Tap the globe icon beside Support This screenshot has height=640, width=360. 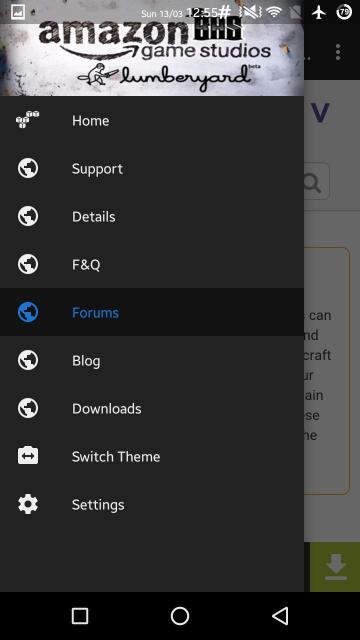tap(28, 168)
